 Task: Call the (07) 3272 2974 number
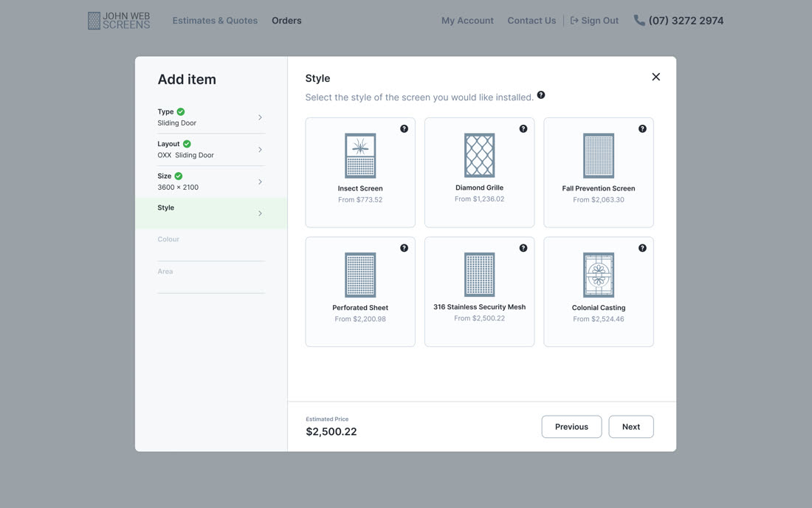(x=686, y=21)
